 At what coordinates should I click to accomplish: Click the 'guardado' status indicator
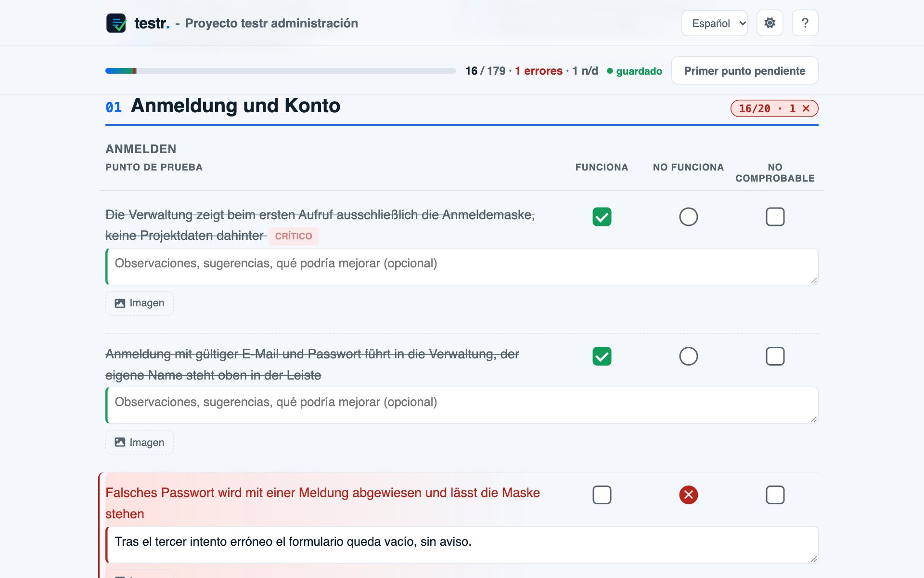click(x=634, y=71)
